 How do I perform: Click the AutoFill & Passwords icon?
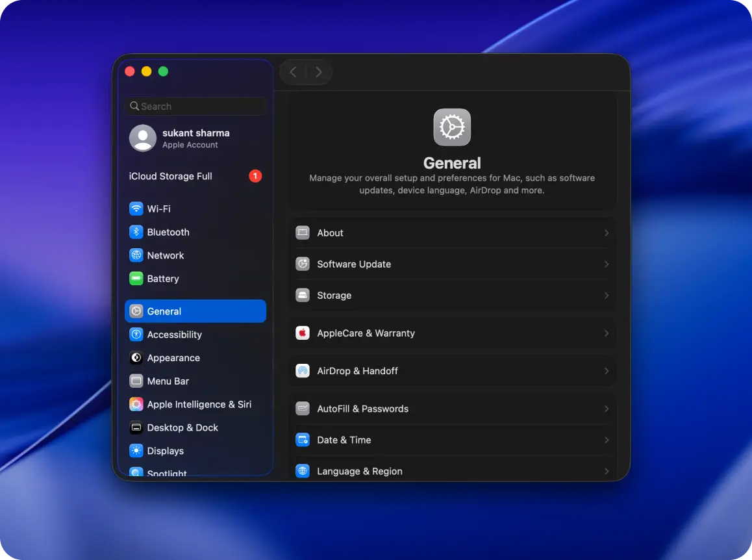303,409
